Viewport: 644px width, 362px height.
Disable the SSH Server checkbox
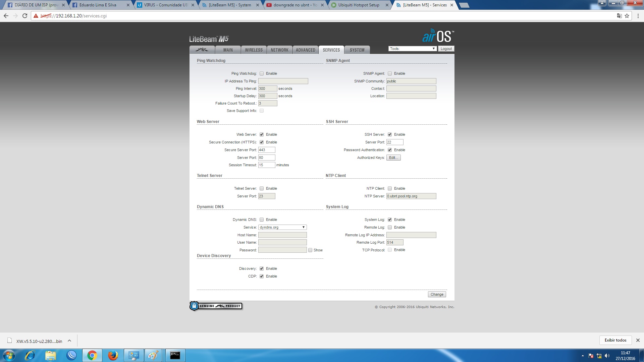(x=390, y=134)
